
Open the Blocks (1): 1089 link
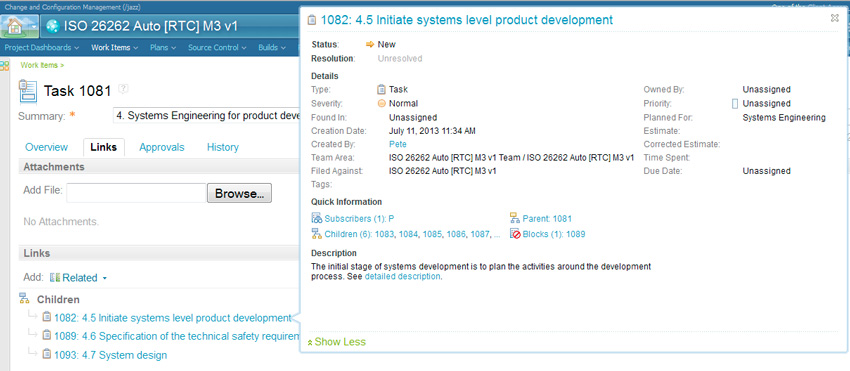[554, 234]
